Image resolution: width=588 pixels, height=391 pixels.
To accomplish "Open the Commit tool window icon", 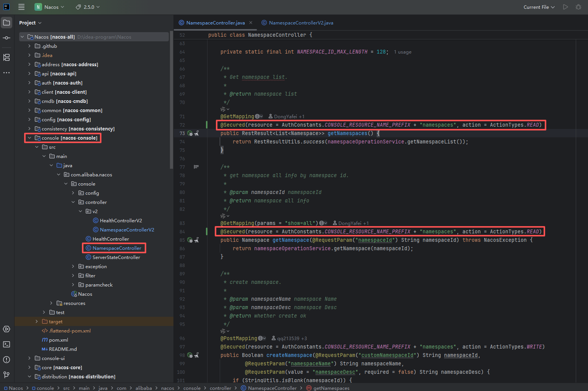I will tap(7, 38).
